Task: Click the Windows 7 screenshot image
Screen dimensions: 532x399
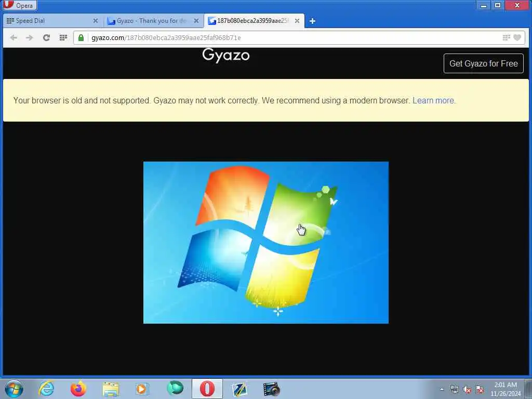Action: [x=266, y=243]
